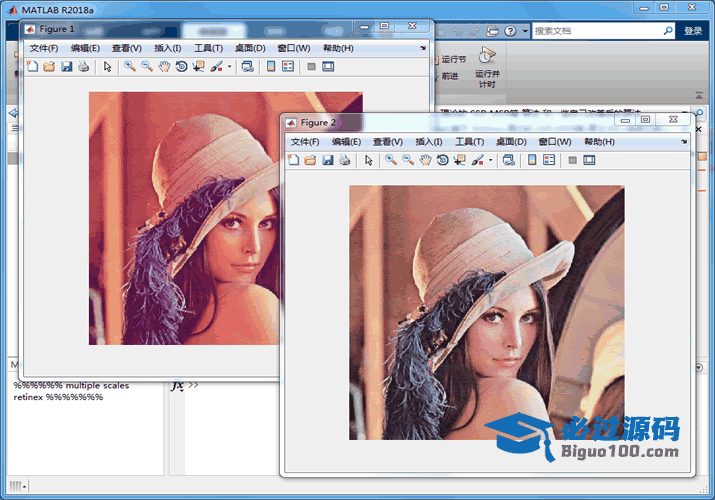Click Open File icon in Figure 1

click(x=49, y=67)
